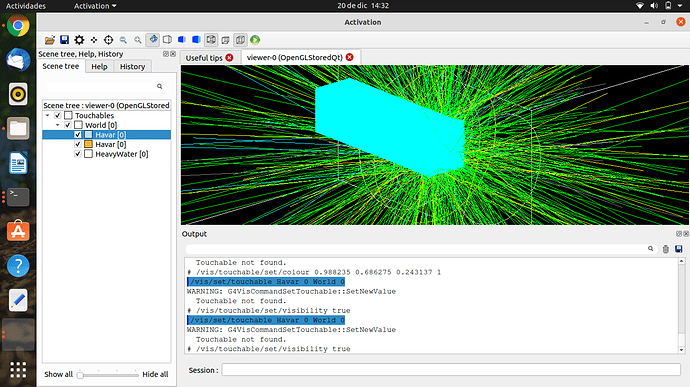The height and width of the screenshot is (387, 690).
Task: Switch to wireframe drawing style
Action: (211, 40)
